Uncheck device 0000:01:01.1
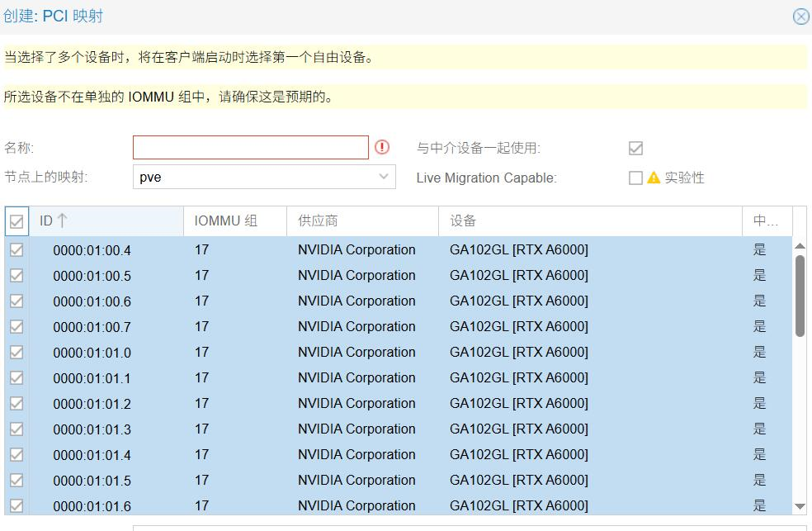Image resolution: width=812 pixels, height=531 pixels. click(x=17, y=377)
